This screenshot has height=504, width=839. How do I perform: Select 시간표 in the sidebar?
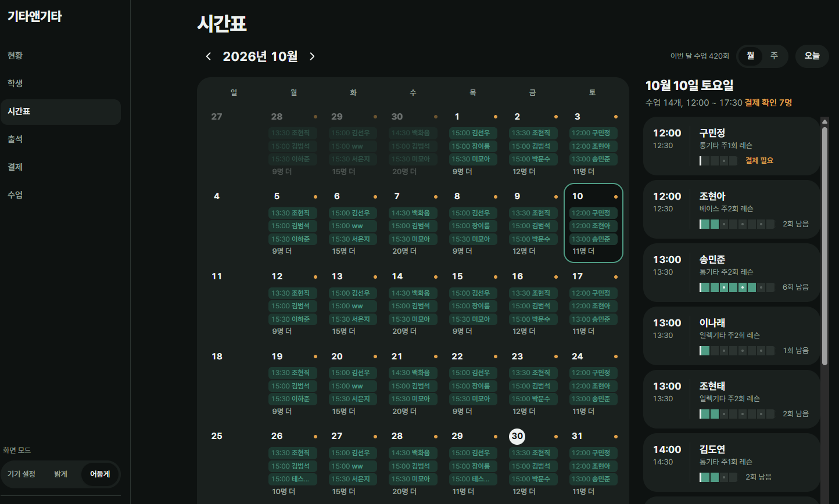pos(60,111)
